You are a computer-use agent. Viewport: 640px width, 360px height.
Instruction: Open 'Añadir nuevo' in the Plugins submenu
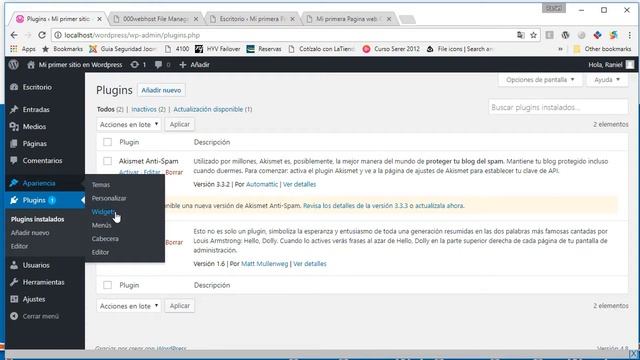pyautogui.click(x=30, y=233)
